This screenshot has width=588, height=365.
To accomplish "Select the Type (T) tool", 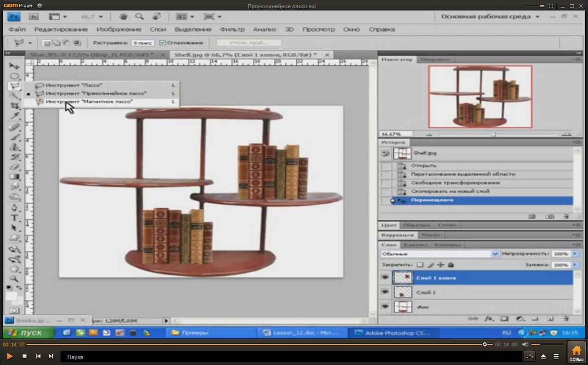I will (x=14, y=218).
